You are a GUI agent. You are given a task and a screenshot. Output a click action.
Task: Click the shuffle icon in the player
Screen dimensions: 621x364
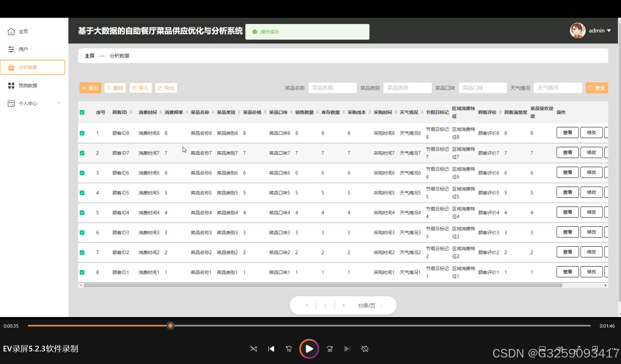click(253, 349)
